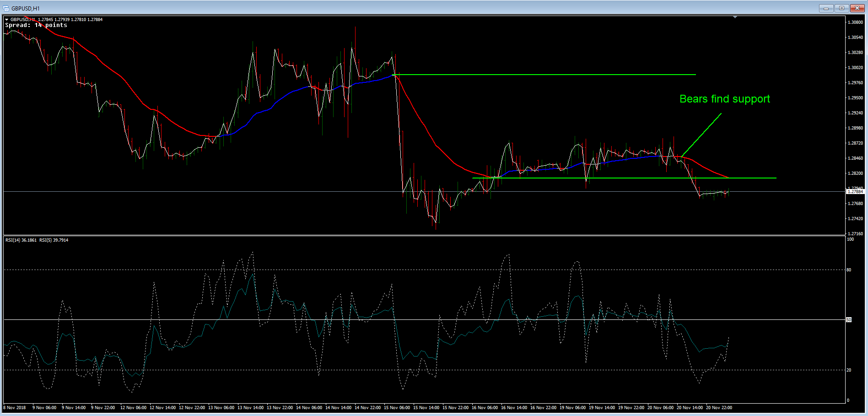Click the RSI(14) 36.1861 indicator label

[21, 240]
